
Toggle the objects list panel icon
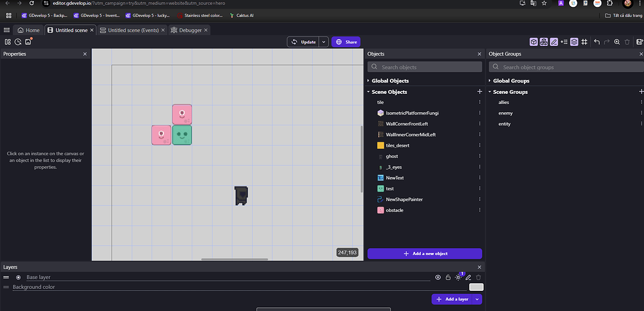(x=533, y=42)
